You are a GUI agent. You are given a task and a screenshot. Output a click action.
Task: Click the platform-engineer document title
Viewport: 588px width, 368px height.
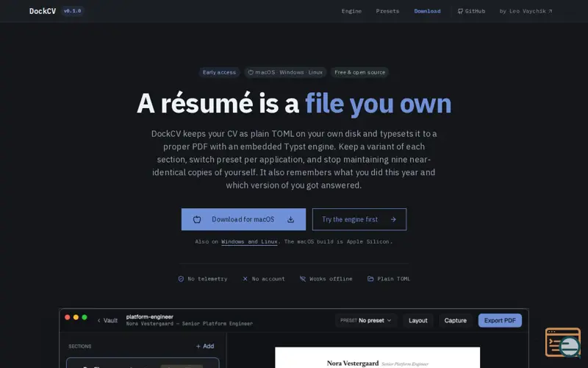pos(150,316)
